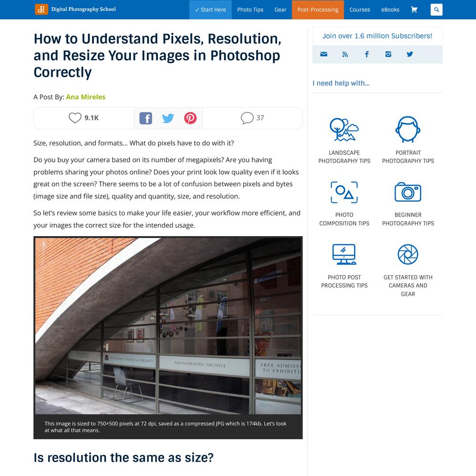This screenshot has width=476, height=476.
Task: Click the Beginner Photography Tips camera icon
Action: (x=408, y=192)
